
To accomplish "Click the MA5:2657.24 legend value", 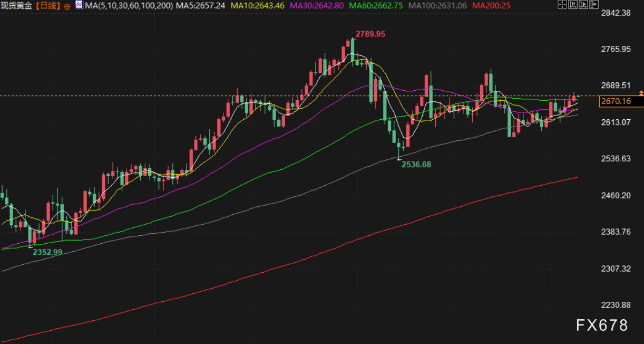I will tap(201, 6).
